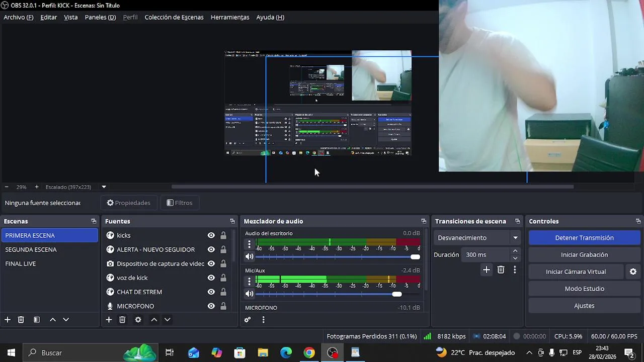The image size is (644, 362).
Task: Increase transition duration with up arrow
Action: point(515,251)
